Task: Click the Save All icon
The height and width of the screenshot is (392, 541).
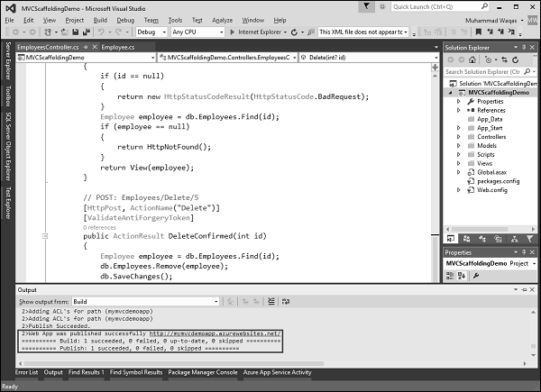Action: point(86,32)
